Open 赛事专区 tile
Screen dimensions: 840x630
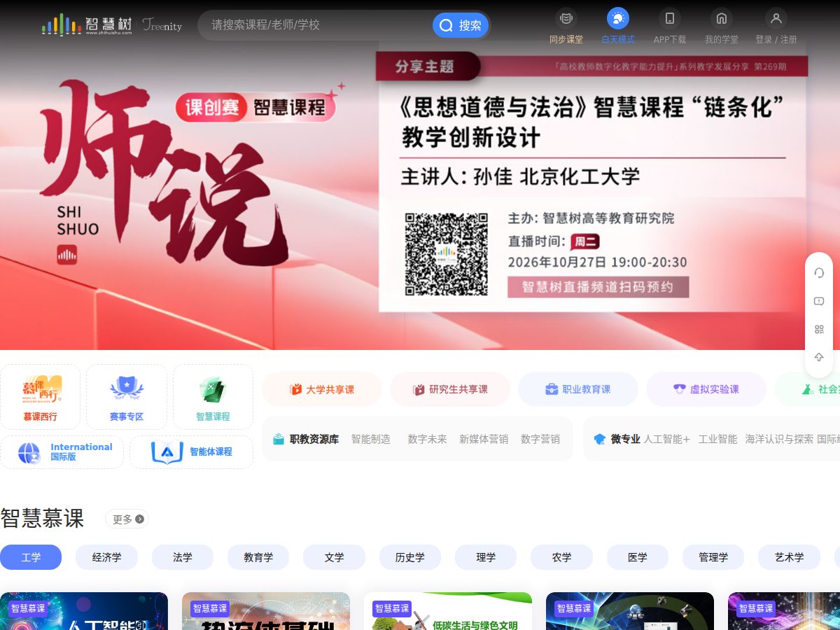(x=127, y=397)
